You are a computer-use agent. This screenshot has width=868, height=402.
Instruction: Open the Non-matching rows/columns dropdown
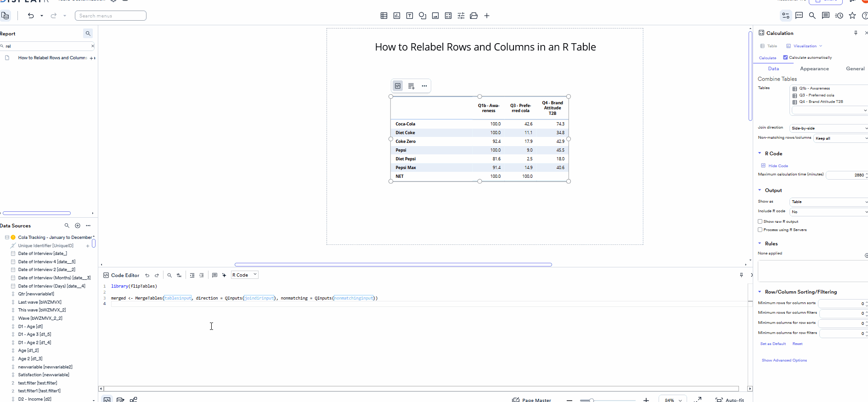pos(841,138)
